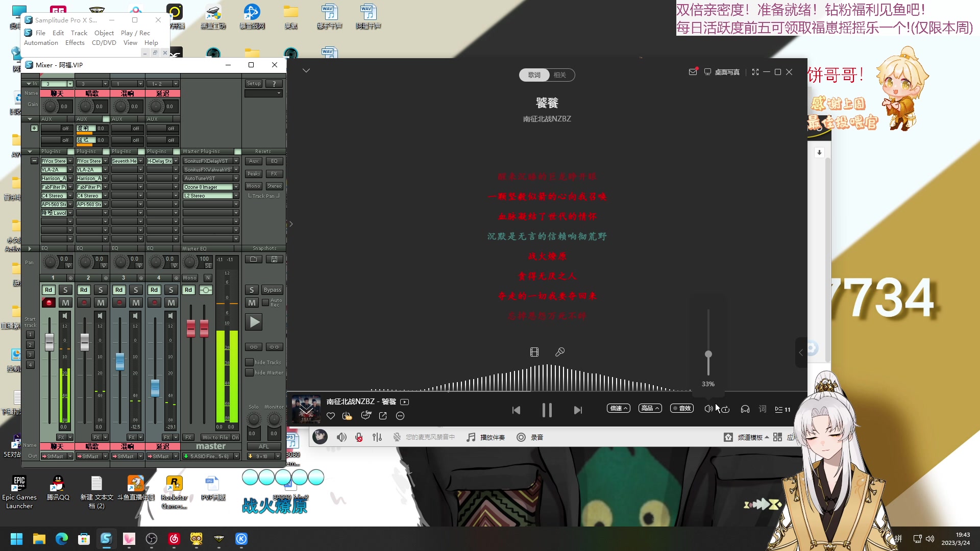Click the load snapshot folder icon
The width and height of the screenshot is (980, 551).
pos(254,259)
